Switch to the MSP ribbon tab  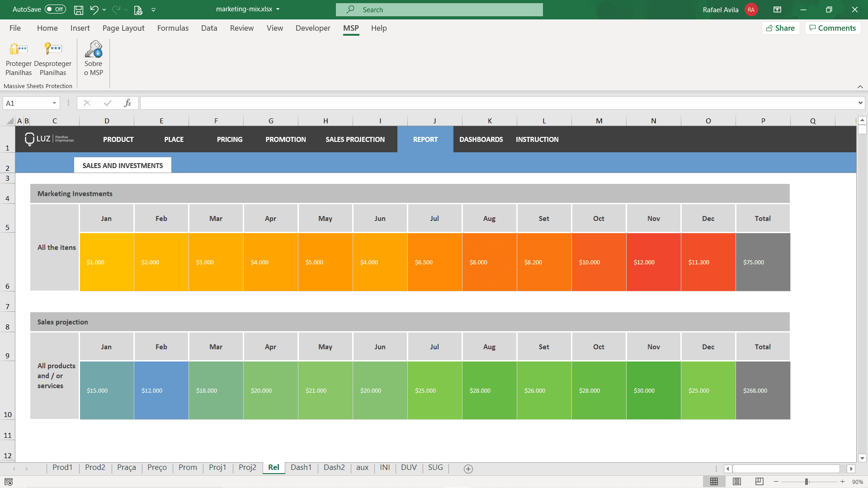[351, 28]
